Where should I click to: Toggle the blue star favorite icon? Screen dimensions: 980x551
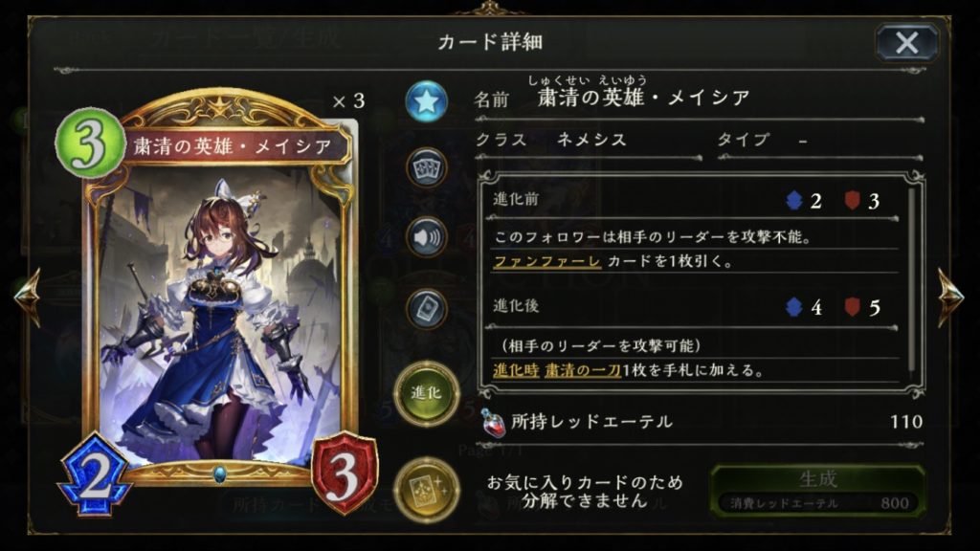coord(426,101)
